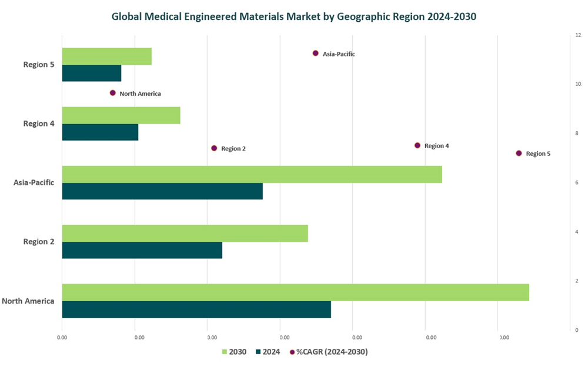Select the North America 2030 light green bar

coord(295,292)
